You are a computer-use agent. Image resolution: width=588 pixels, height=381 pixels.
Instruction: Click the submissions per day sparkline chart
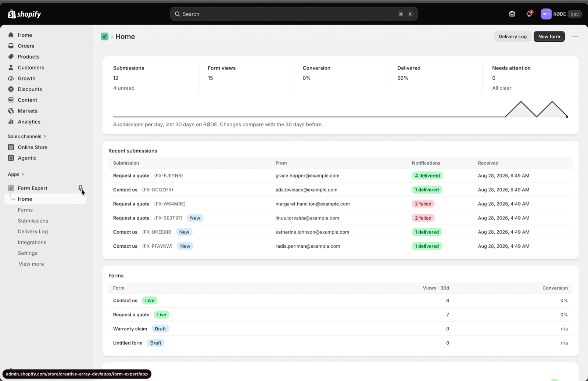tap(340, 109)
